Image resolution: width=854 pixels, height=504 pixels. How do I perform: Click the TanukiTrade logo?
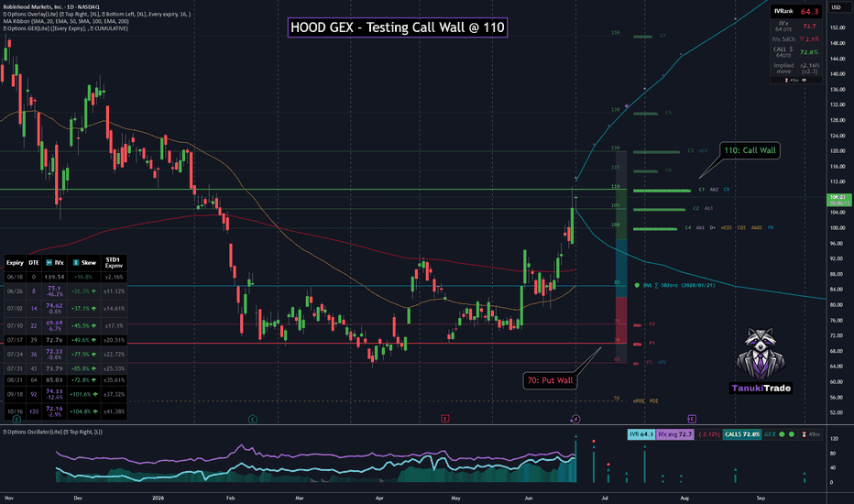[761, 361]
